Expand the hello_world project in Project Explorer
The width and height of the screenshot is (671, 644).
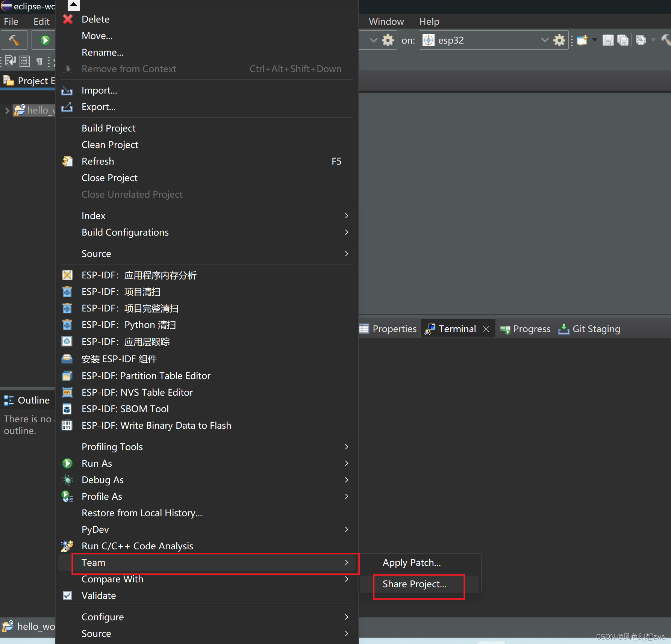tap(7, 110)
